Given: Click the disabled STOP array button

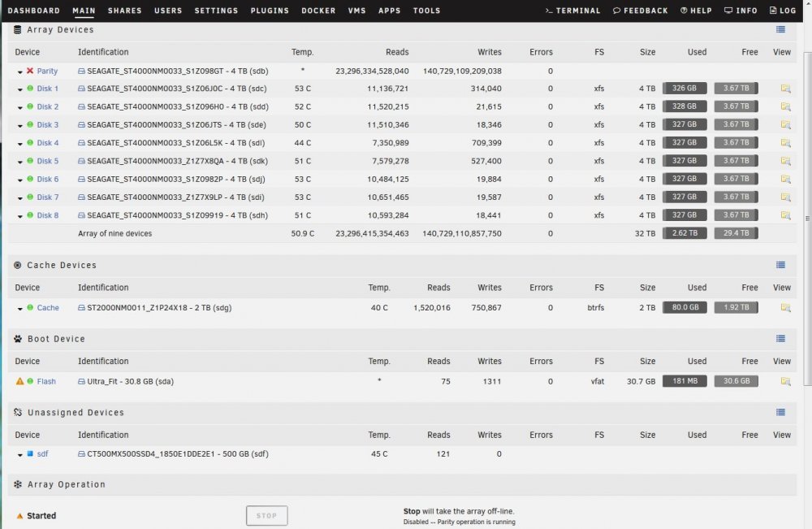Looking at the screenshot, I should pos(266,515).
